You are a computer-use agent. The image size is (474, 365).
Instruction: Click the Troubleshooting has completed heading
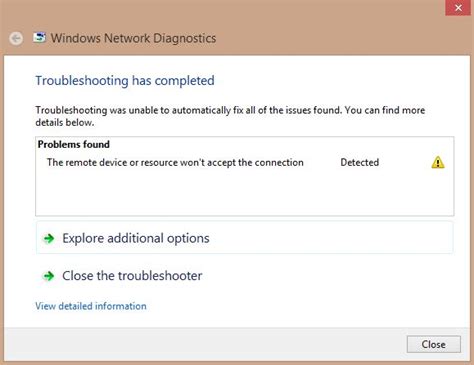click(x=125, y=81)
